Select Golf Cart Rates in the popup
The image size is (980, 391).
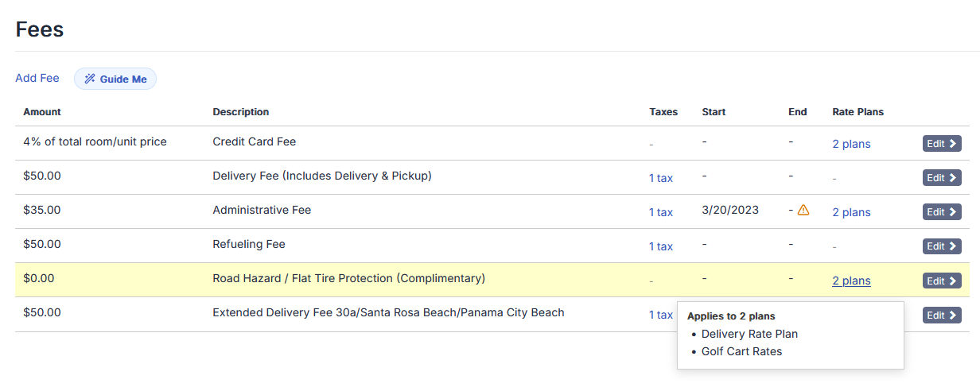coord(741,351)
